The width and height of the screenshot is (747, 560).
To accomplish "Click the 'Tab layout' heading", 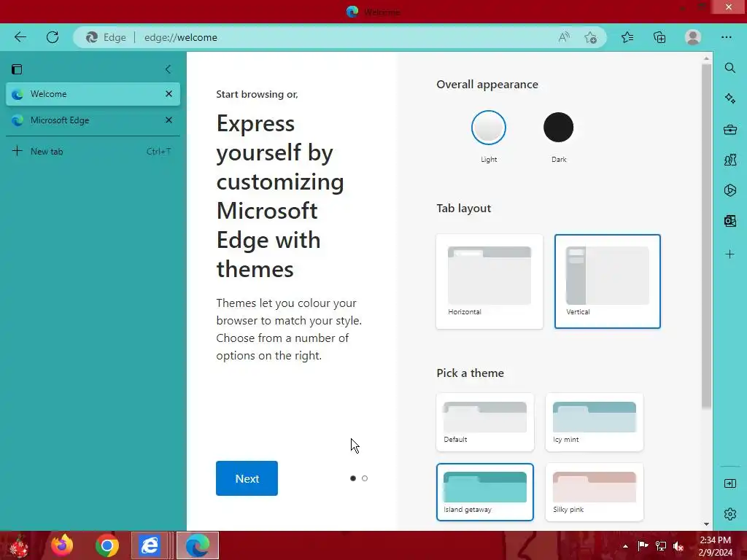I will pyautogui.click(x=463, y=209).
